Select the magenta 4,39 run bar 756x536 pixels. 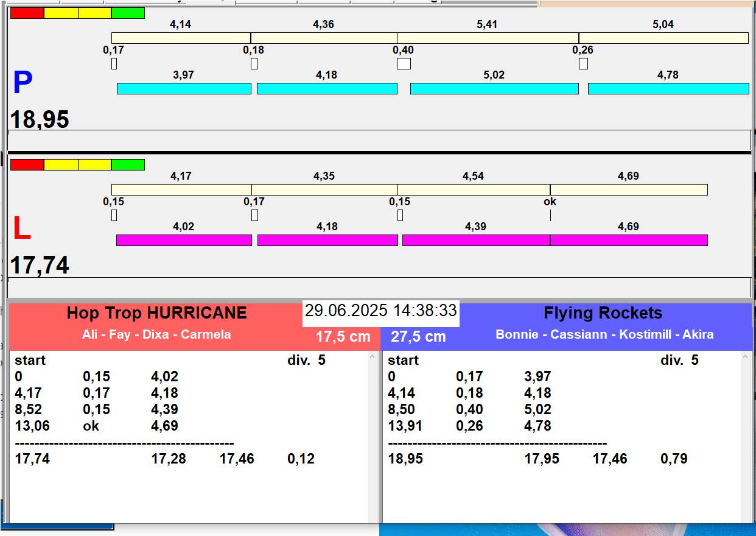476,240
